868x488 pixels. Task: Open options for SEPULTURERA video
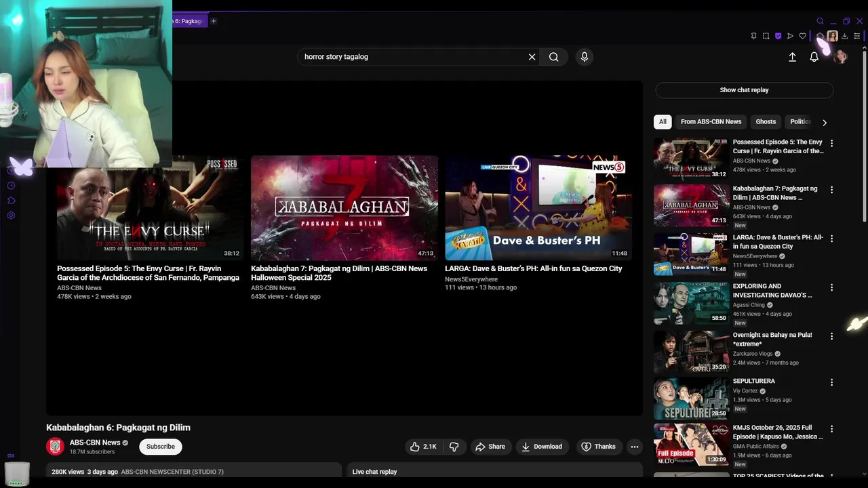point(831,382)
